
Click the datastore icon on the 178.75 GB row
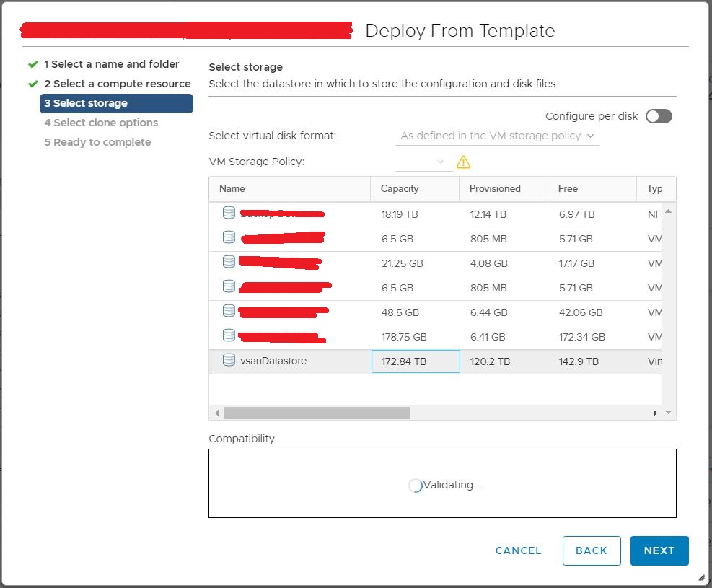(228, 336)
